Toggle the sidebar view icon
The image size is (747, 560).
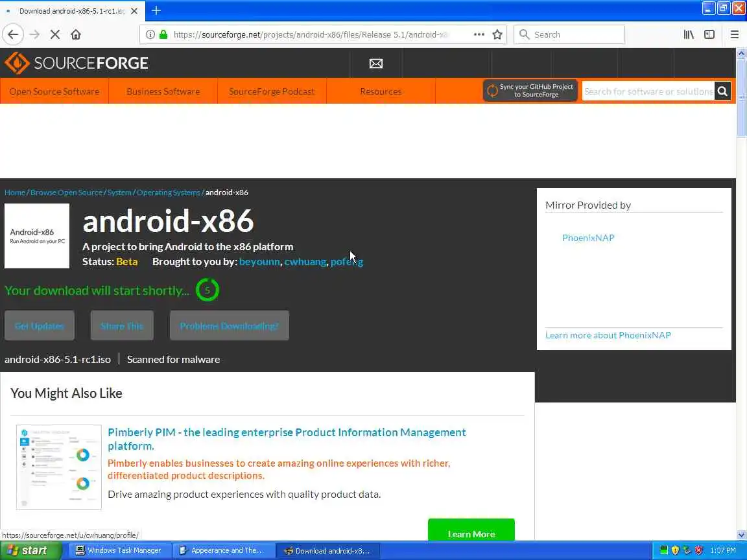point(709,34)
